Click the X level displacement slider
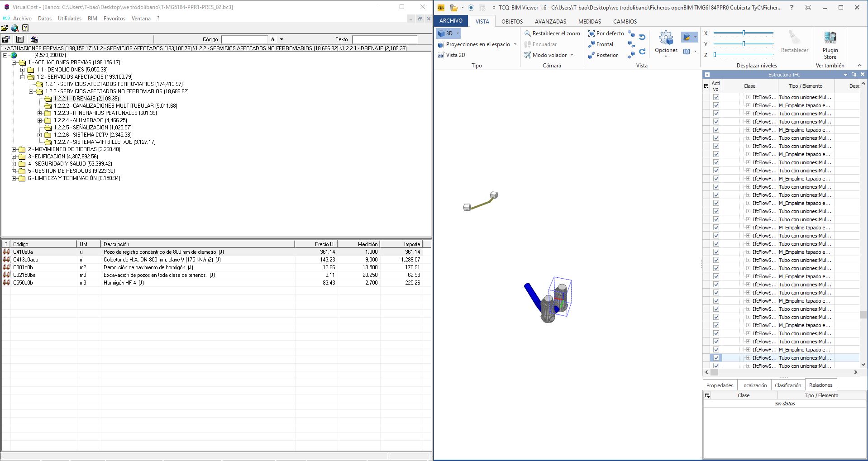The image size is (868, 461). click(744, 33)
